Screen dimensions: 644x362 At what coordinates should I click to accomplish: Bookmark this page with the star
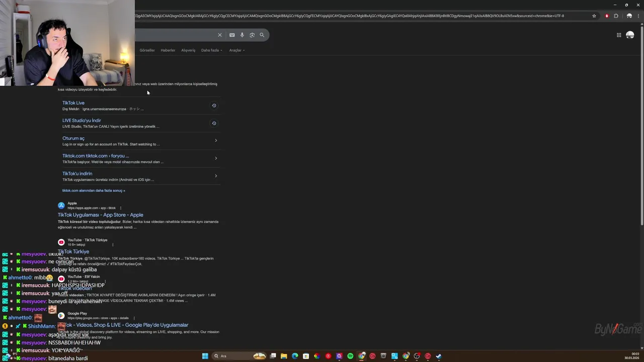click(x=594, y=16)
